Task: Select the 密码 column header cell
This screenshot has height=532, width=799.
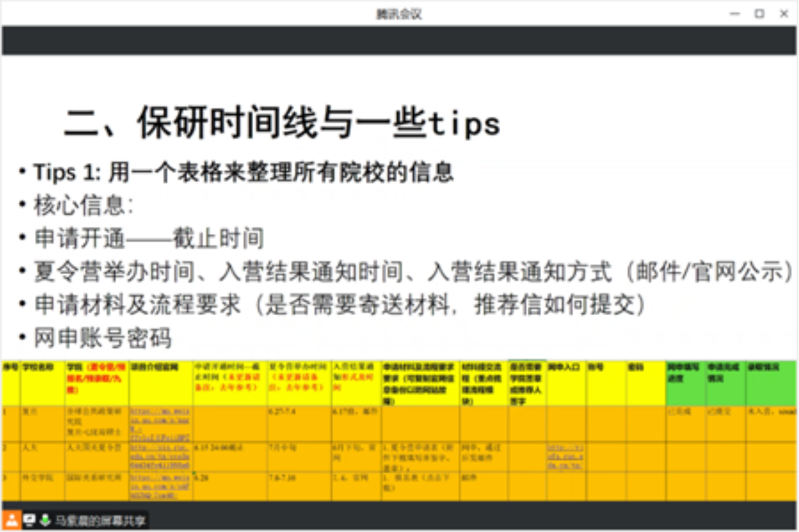Action: click(x=646, y=382)
